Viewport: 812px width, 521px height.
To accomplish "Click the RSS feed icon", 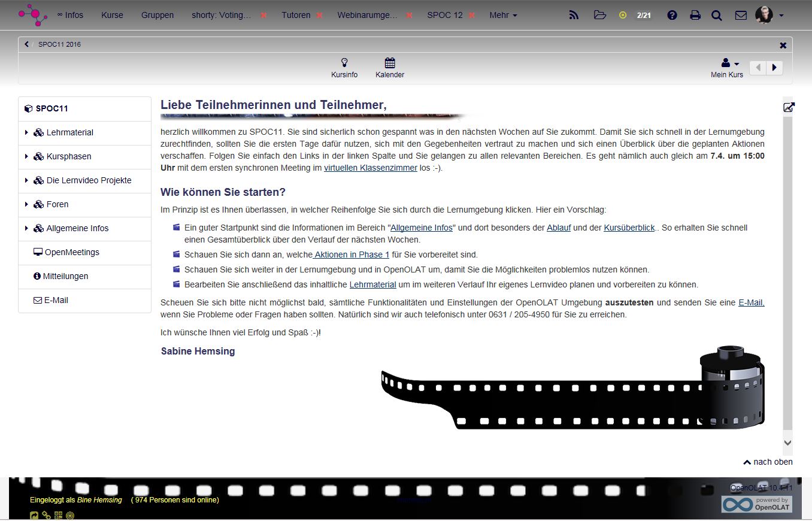I will 574,15.
